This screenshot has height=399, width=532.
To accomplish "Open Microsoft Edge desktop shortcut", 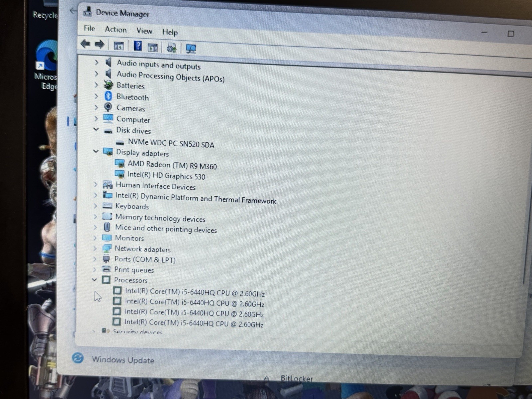I will coord(47,65).
